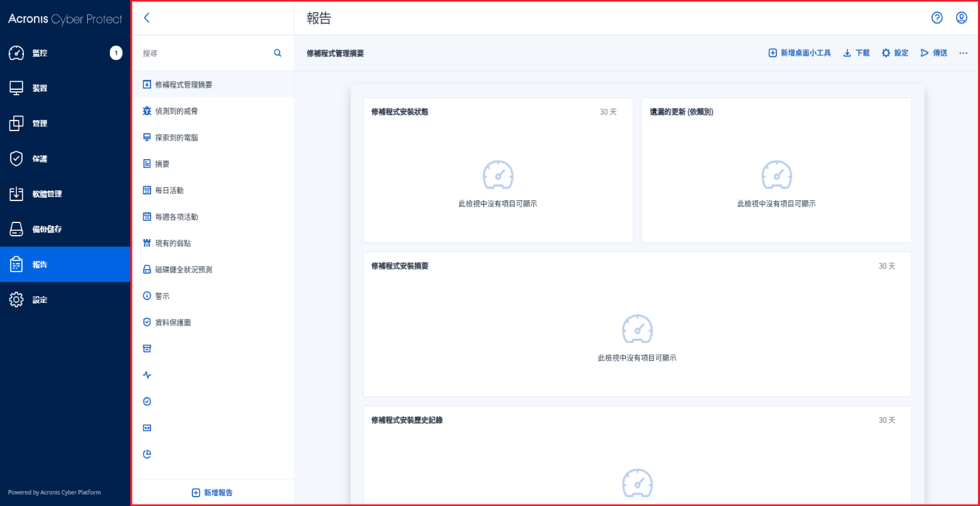Select the pulse activity icon report
The height and width of the screenshot is (506, 980).
(147, 376)
